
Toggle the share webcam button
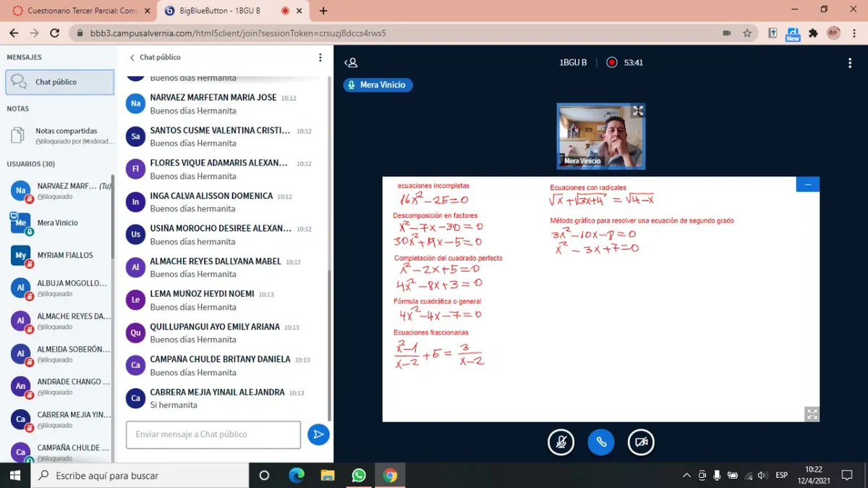641,442
